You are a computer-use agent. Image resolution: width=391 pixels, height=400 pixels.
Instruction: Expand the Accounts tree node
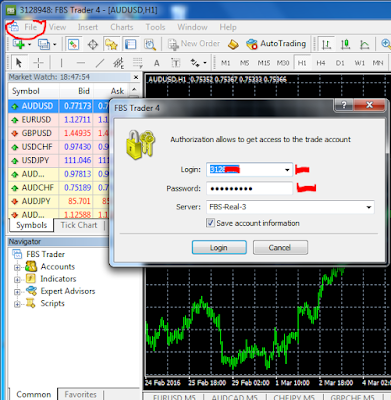[17, 267]
